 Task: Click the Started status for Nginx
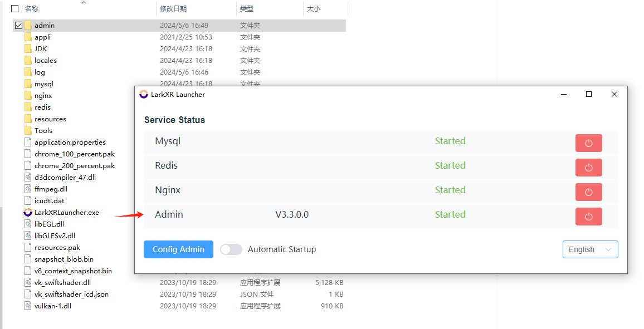coord(450,190)
